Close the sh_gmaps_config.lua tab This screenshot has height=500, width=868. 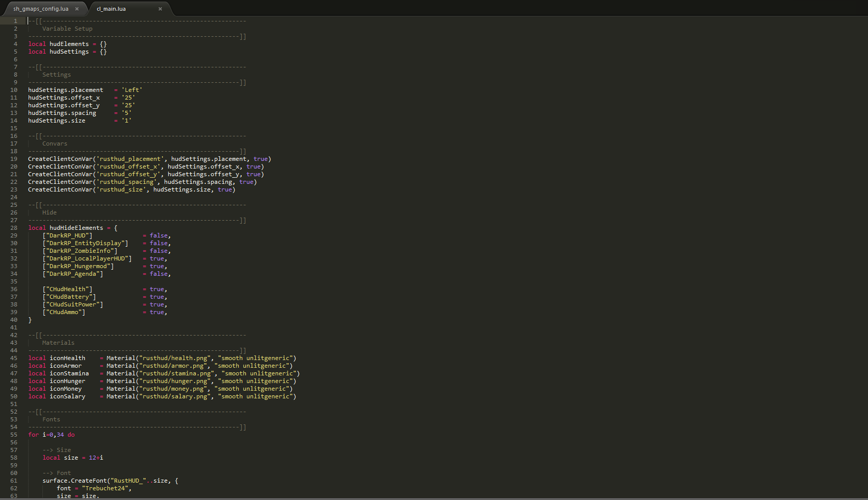click(77, 9)
